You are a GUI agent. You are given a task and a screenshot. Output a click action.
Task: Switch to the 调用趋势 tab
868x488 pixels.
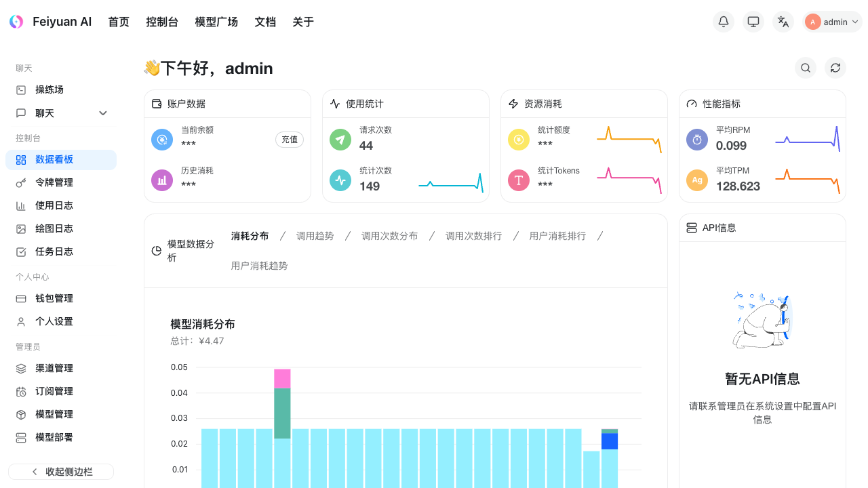(x=315, y=236)
